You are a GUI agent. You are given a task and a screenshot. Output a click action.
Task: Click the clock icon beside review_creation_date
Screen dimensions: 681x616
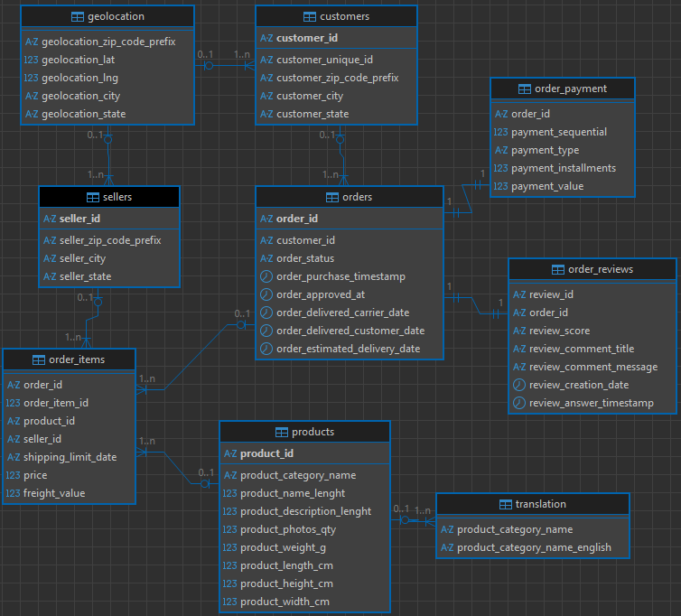pos(519,385)
